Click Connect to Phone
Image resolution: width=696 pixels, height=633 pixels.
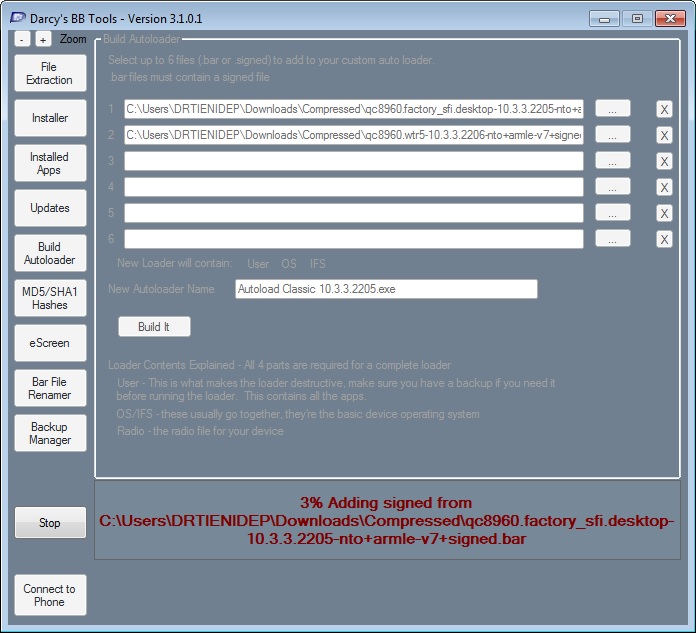coord(50,595)
